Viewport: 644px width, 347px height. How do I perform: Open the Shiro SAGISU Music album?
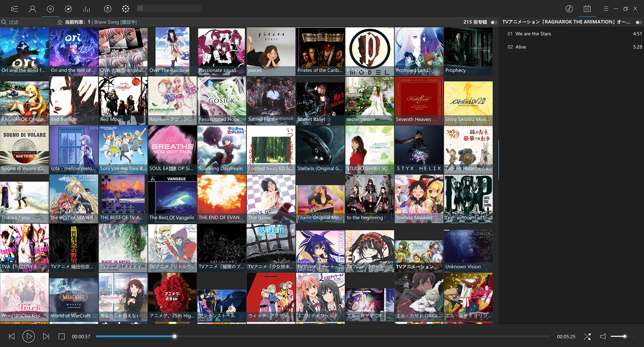468,100
